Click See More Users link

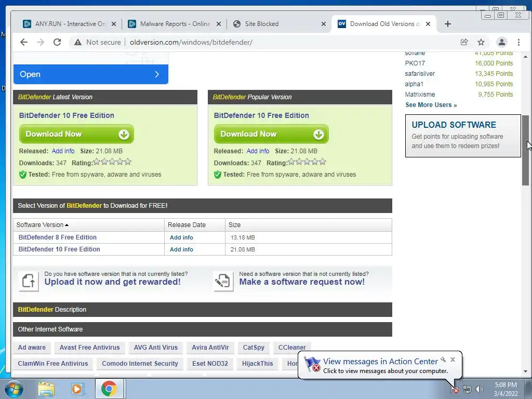click(x=431, y=105)
